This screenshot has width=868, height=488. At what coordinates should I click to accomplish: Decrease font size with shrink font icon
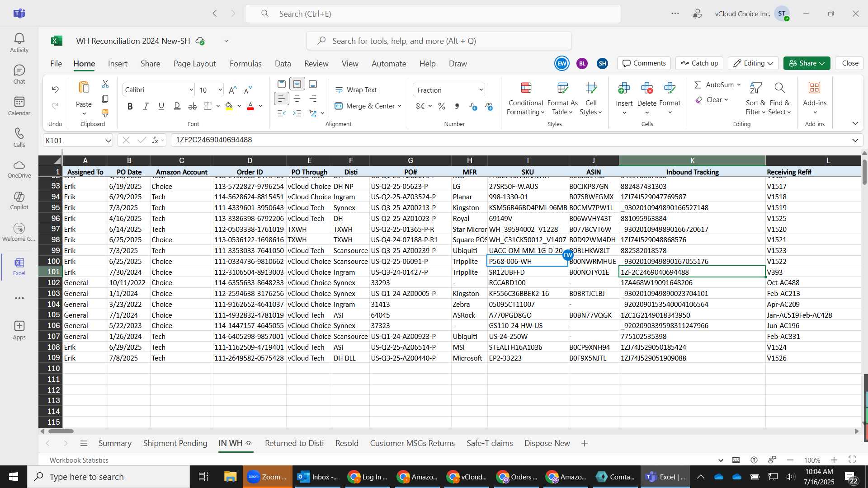[248, 90]
